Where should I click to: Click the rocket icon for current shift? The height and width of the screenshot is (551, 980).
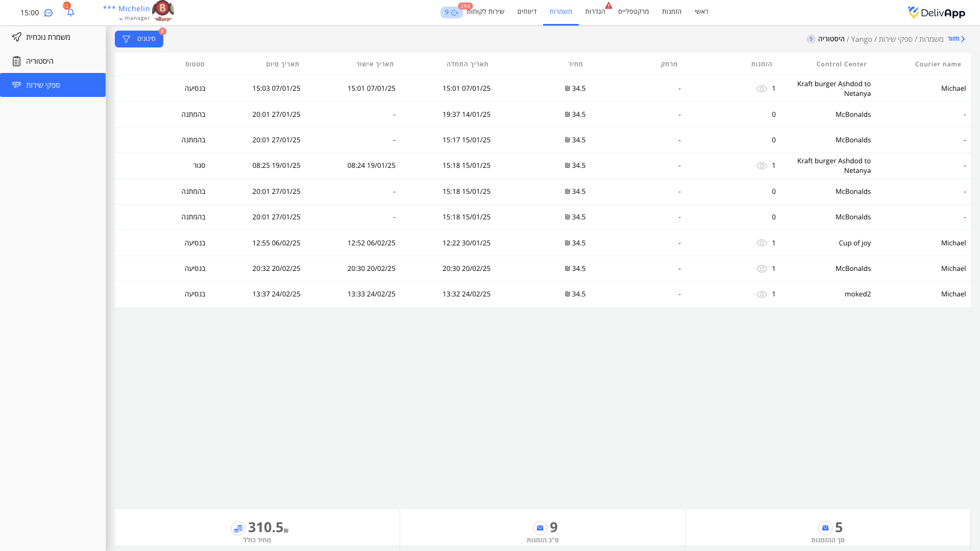pyautogui.click(x=17, y=37)
